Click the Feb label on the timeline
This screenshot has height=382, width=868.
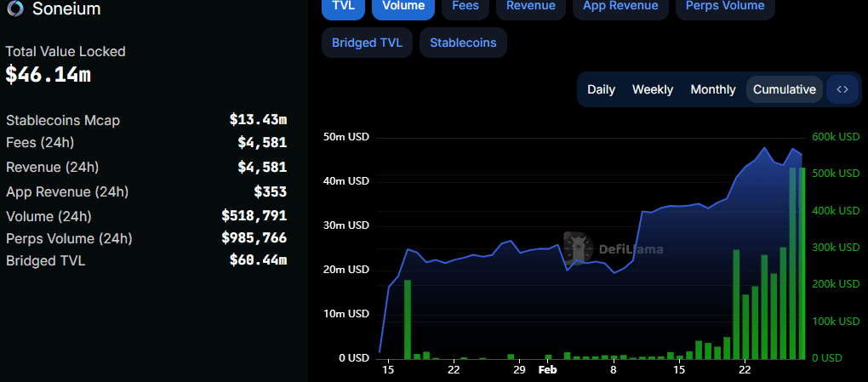point(547,370)
